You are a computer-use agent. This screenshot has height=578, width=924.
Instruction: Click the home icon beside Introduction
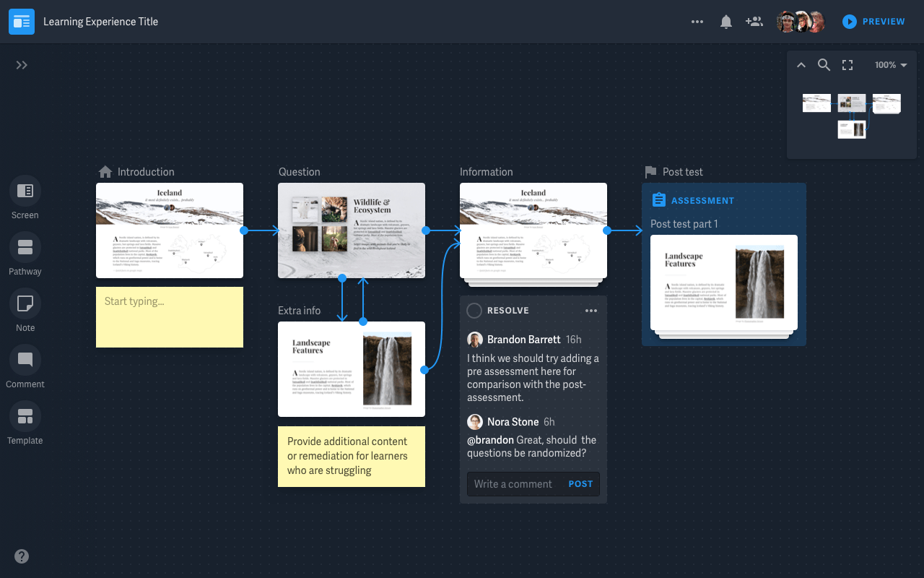(105, 172)
